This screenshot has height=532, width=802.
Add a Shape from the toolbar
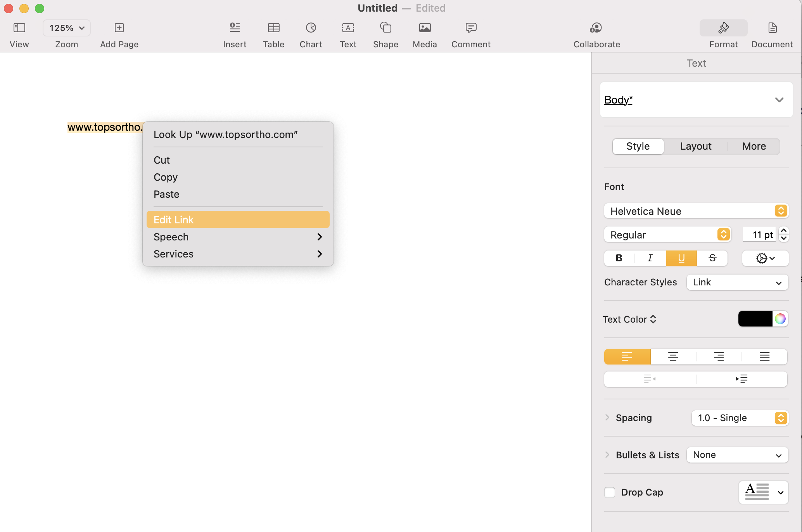385,28
